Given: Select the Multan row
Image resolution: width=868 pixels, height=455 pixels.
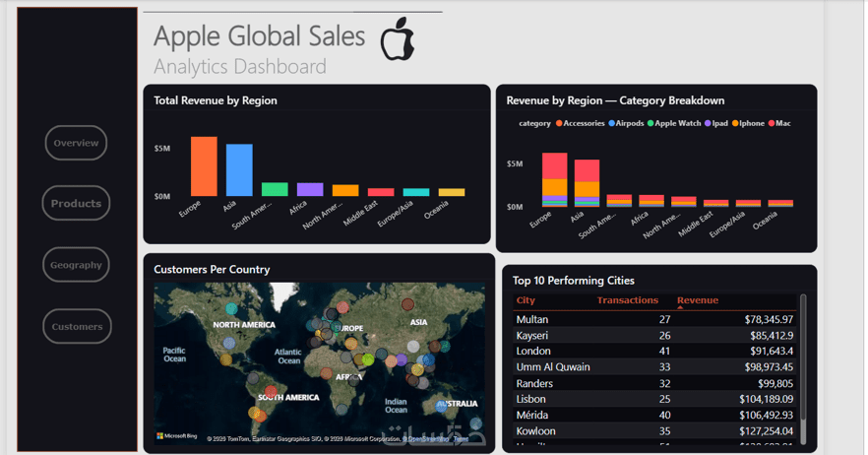Looking at the screenshot, I should pyautogui.click(x=654, y=320).
